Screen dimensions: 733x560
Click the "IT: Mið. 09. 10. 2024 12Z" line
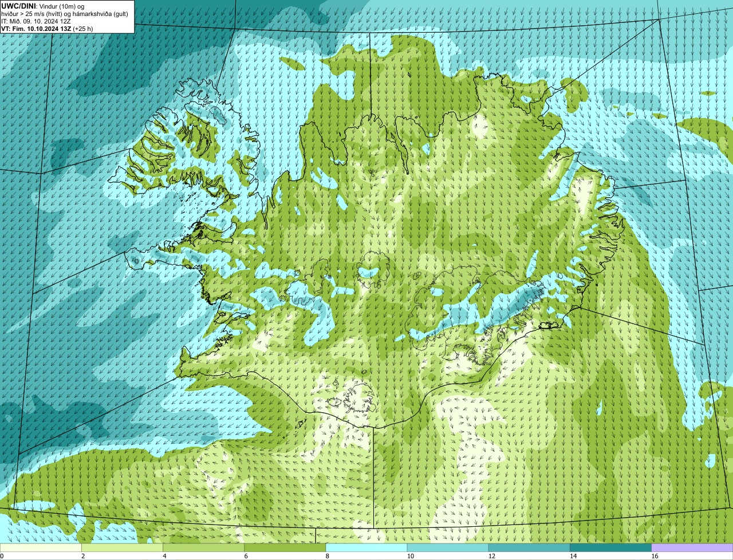pos(36,21)
